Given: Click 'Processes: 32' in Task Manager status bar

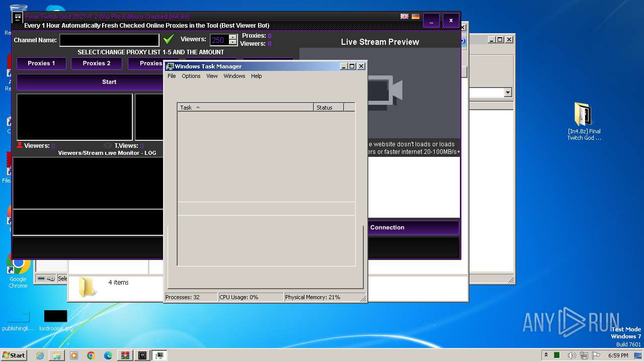Looking at the screenshot, I should (191, 297).
